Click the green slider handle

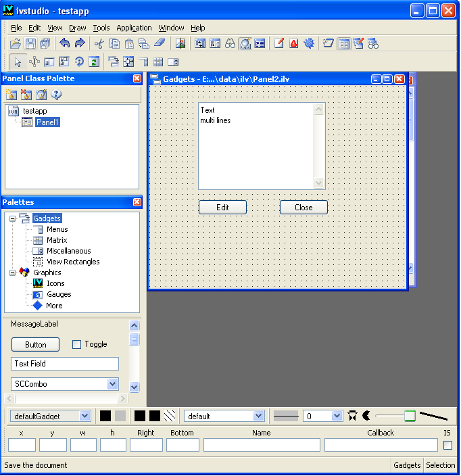tap(410, 416)
